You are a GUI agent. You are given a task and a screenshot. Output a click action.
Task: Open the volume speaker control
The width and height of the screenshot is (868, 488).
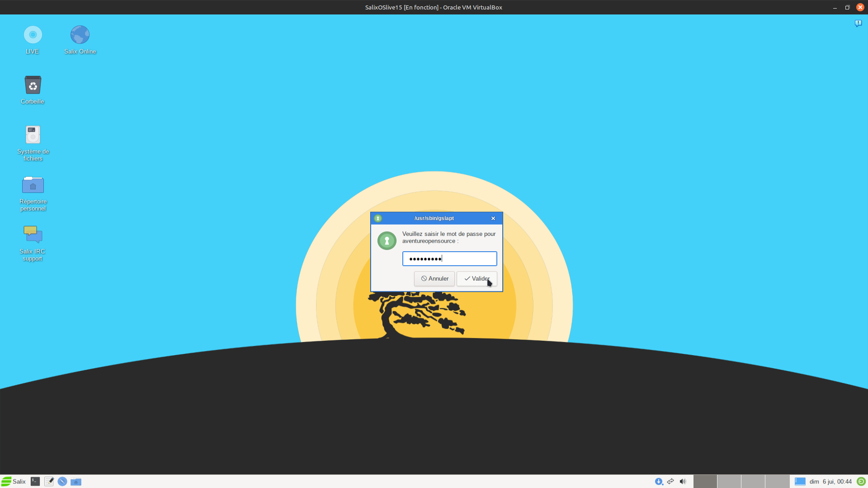tap(683, 482)
